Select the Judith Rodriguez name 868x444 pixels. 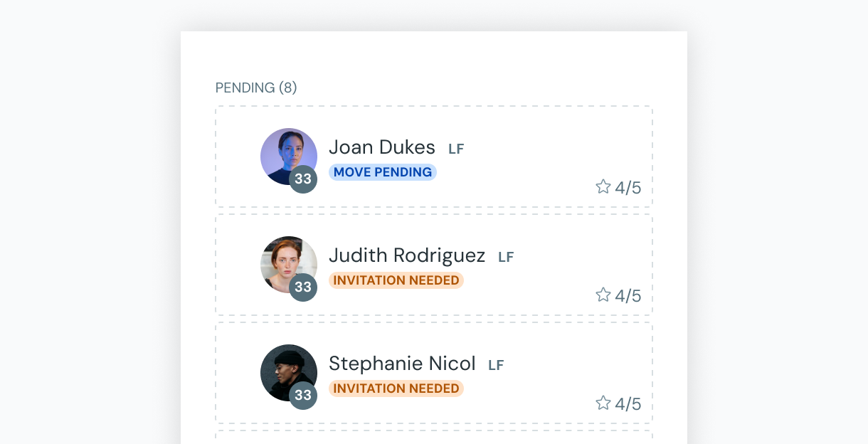pyautogui.click(x=407, y=255)
